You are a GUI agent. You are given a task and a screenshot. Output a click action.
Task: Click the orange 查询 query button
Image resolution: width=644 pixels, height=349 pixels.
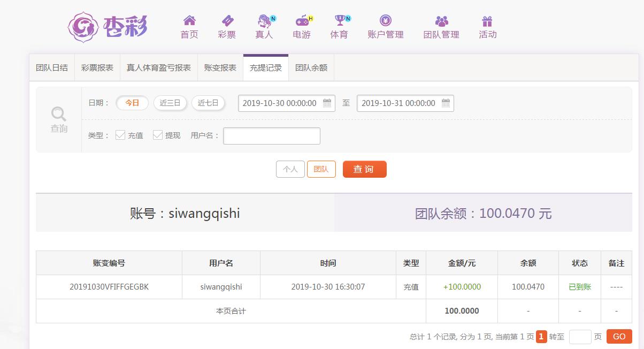365,169
